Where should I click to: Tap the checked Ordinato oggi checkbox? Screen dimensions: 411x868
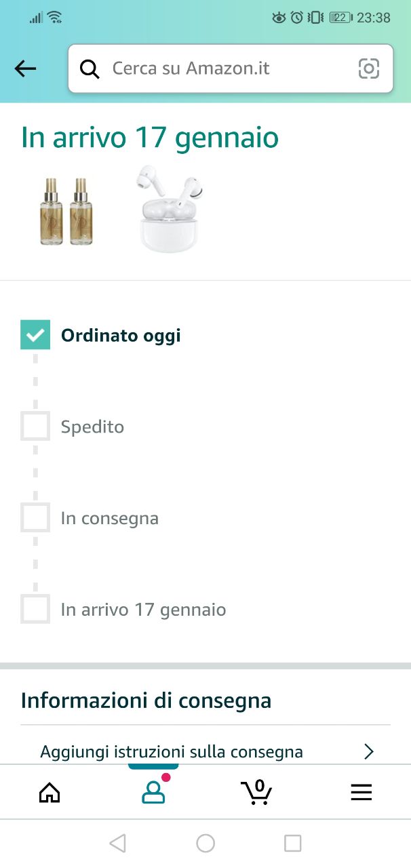click(35, 335)
